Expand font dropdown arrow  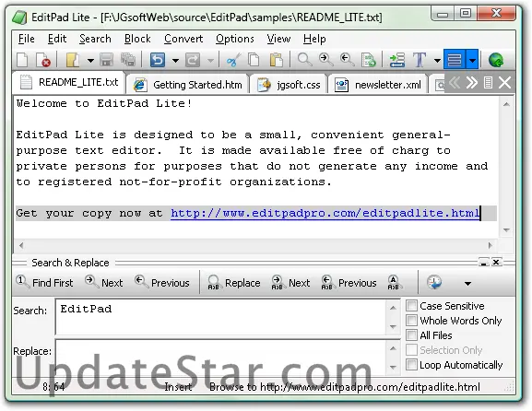point(437,61)
